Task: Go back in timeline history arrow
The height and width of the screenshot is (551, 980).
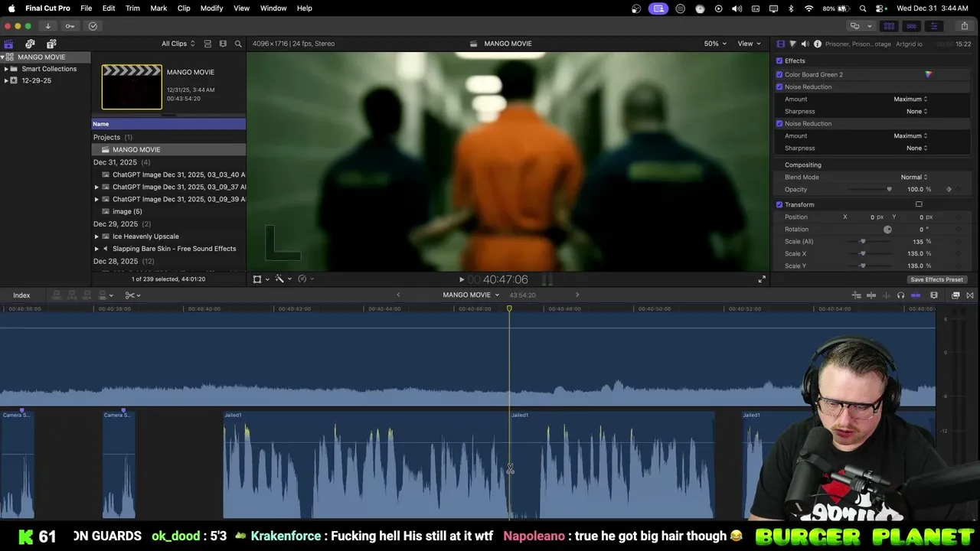Action: coord(398,295)
